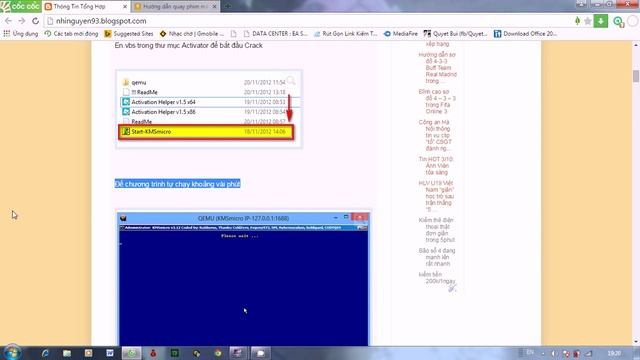This screenshot has width=640, height=360.
Task: Open sidebar link Hướng dẫn sơ đồ 4-3-3
Action: pyautogui.click(x=437, y=68)
